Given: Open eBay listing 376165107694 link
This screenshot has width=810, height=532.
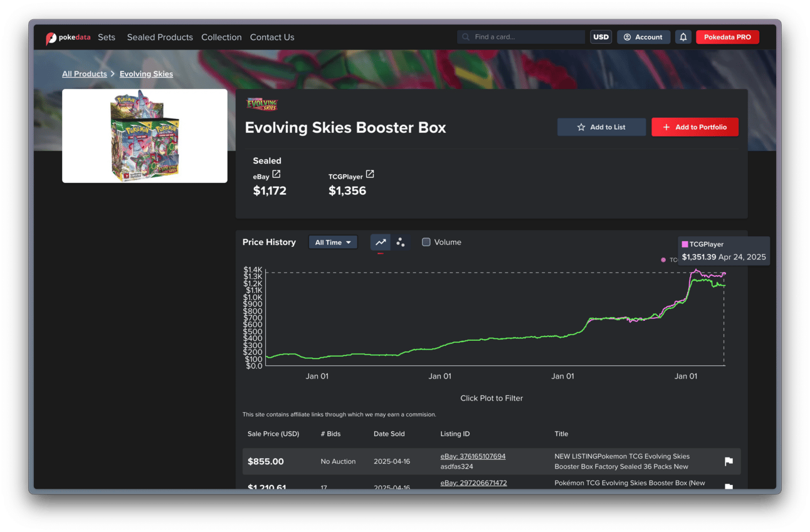Looking at the screenshot, I should coord(473,456).
